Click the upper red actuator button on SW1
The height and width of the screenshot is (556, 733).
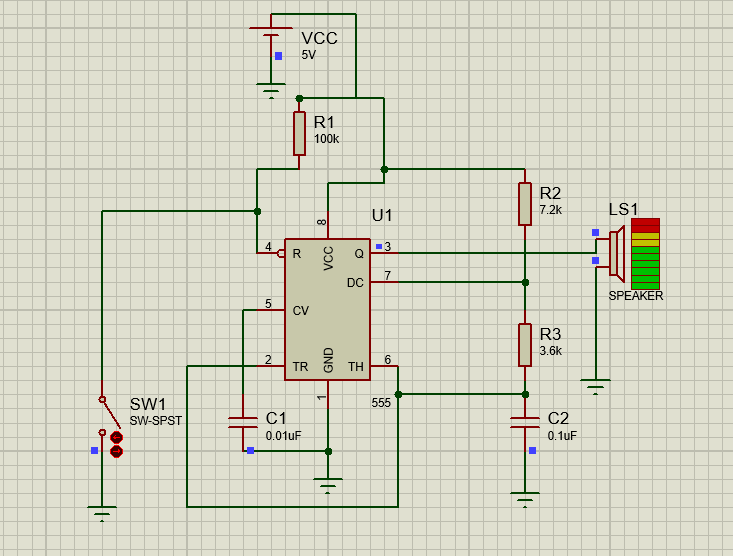coord(116,437)
